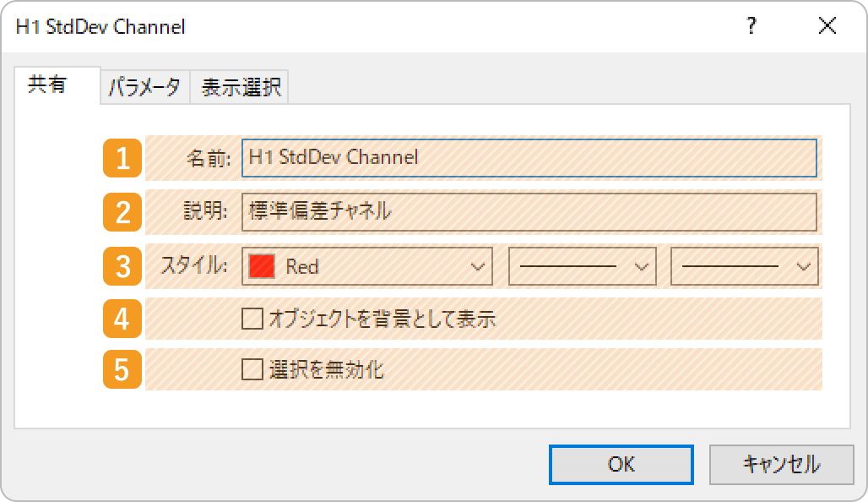Click the red color swatch

pyautogui.click(x=262, y=266)
